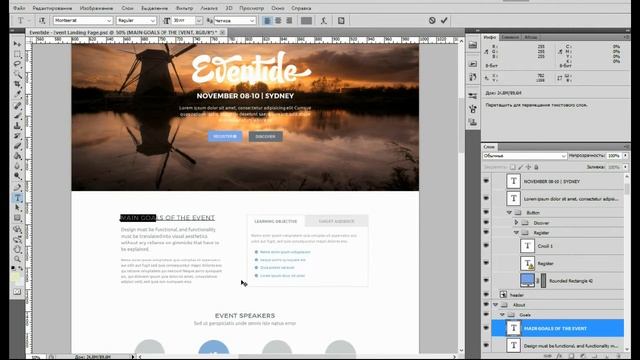Select the Paint Bucket tool
This screenshot has width=640, height=360.
pyautogui.click(x=17, y=156)
